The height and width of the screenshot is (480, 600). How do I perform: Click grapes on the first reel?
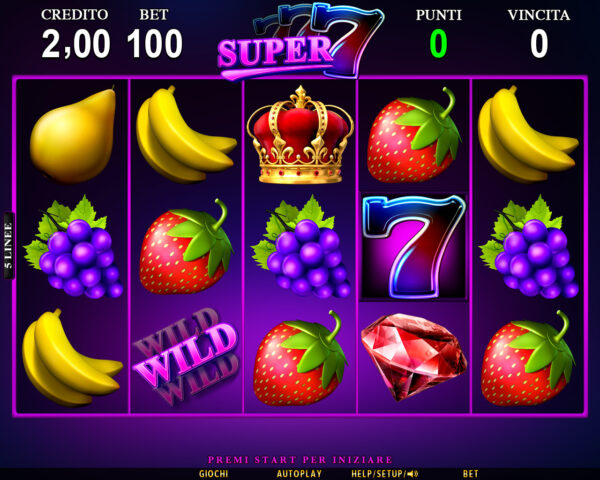(x=73, y=247)
